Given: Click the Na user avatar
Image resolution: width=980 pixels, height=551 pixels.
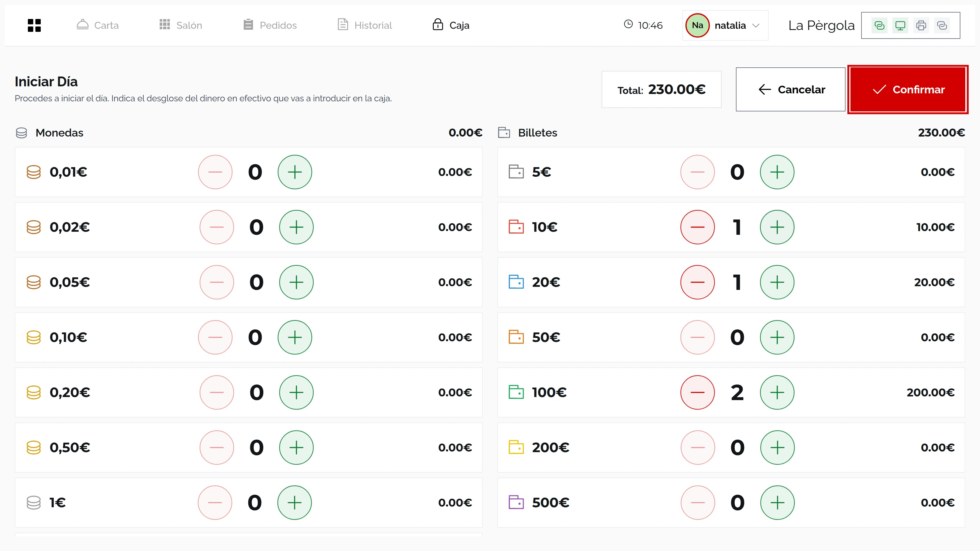Looking at the screenshot, I should [x=697, y=25].
